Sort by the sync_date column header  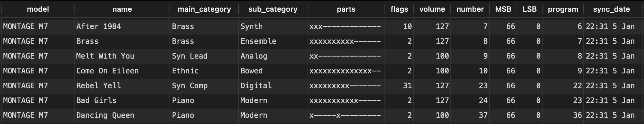[611, 9]
